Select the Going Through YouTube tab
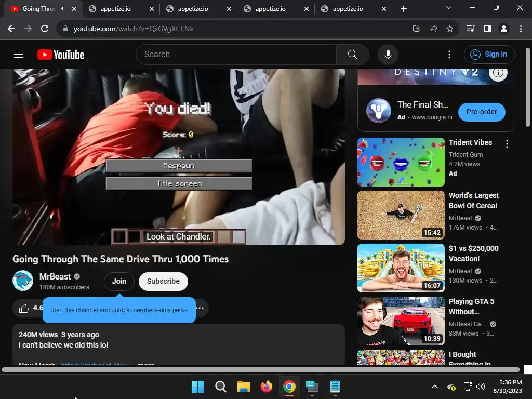 (x=37, y=9)
